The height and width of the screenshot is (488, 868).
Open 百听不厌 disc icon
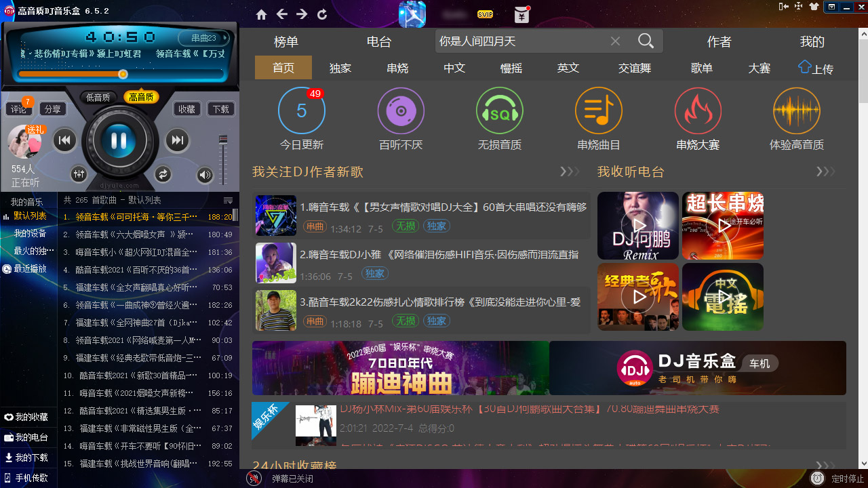click(x=401, y=109)
